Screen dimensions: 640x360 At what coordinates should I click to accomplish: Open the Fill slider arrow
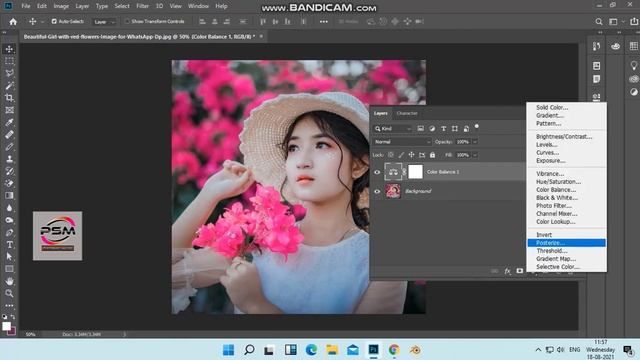(x=475, y=155)
